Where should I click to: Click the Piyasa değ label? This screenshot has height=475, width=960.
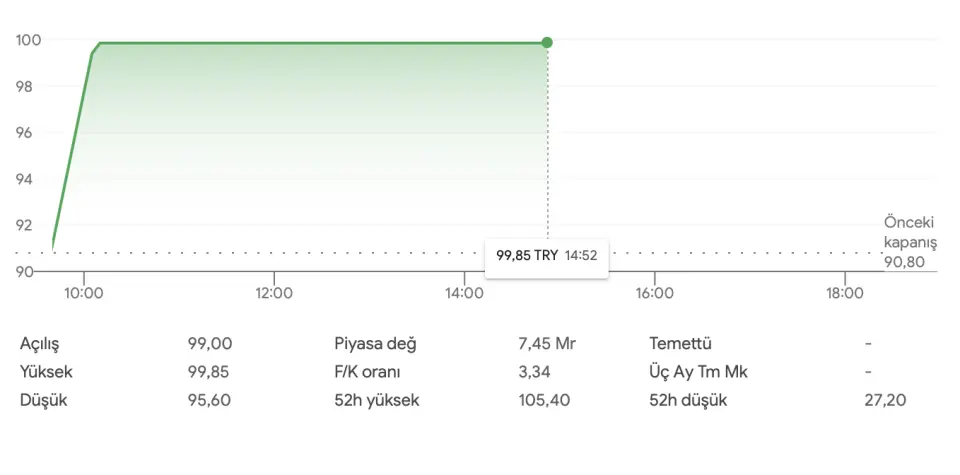(375, 344)
